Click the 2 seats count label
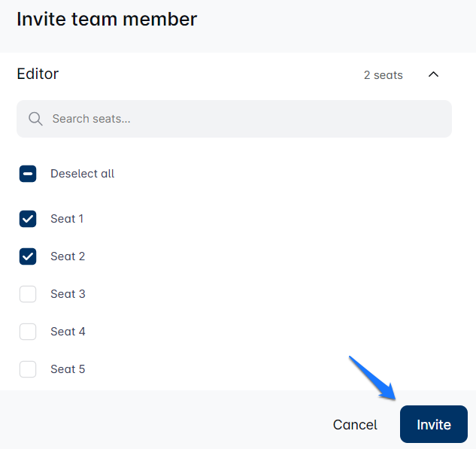Image resolution: width=476 pixels, height=449 pixels. 383,75
